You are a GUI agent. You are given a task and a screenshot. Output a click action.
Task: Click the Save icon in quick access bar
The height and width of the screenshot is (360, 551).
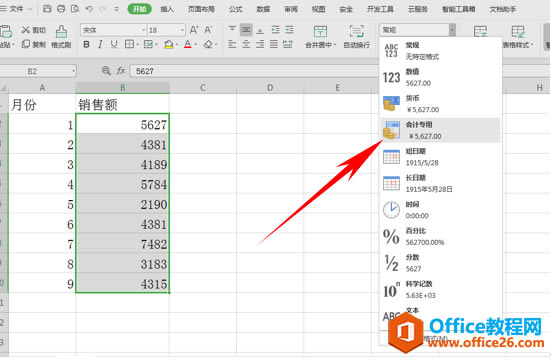click(47, 9)
